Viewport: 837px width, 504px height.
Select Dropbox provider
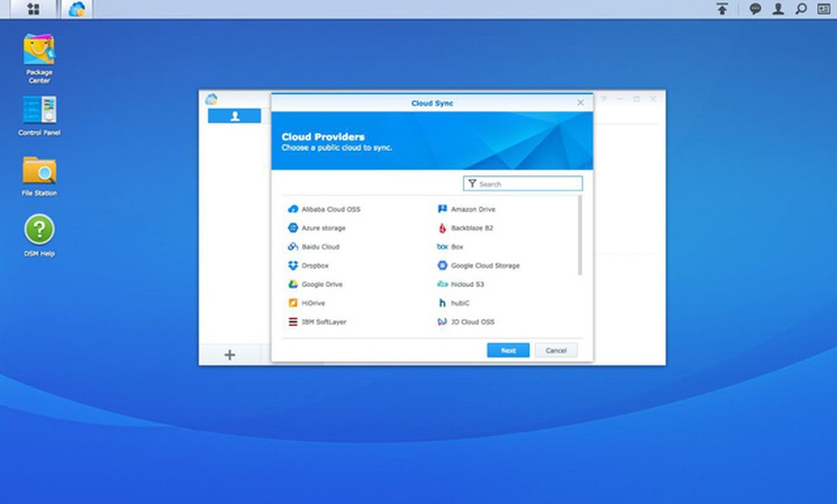coord(308,265)
